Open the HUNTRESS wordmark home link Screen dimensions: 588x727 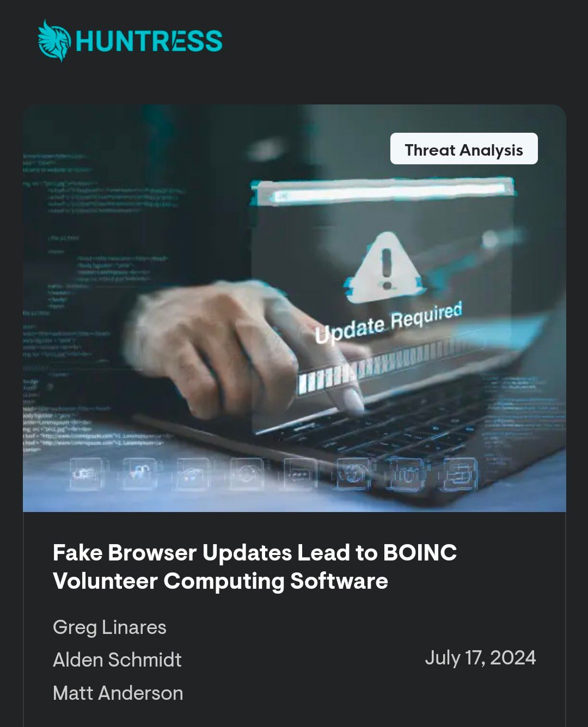click(149, 41)
